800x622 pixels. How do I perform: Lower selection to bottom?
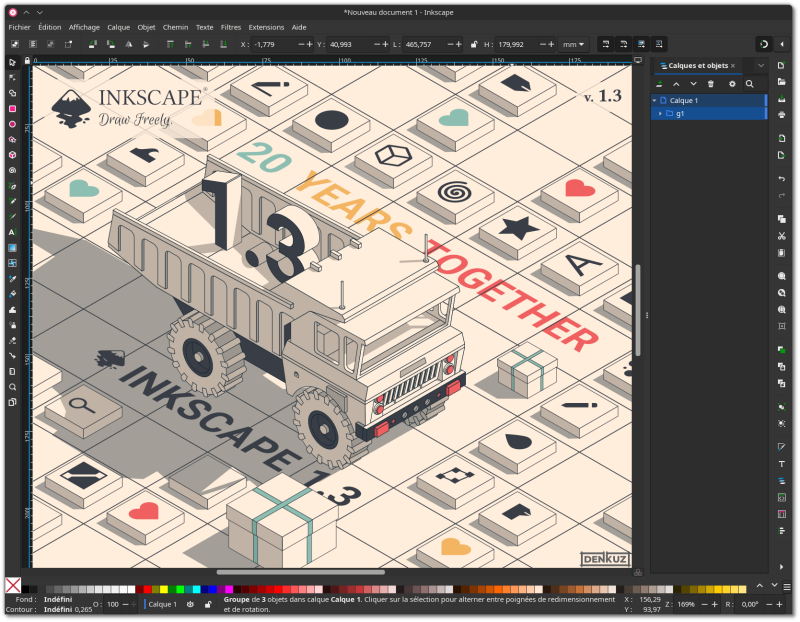pyautogui.click(x=223, y=44)
